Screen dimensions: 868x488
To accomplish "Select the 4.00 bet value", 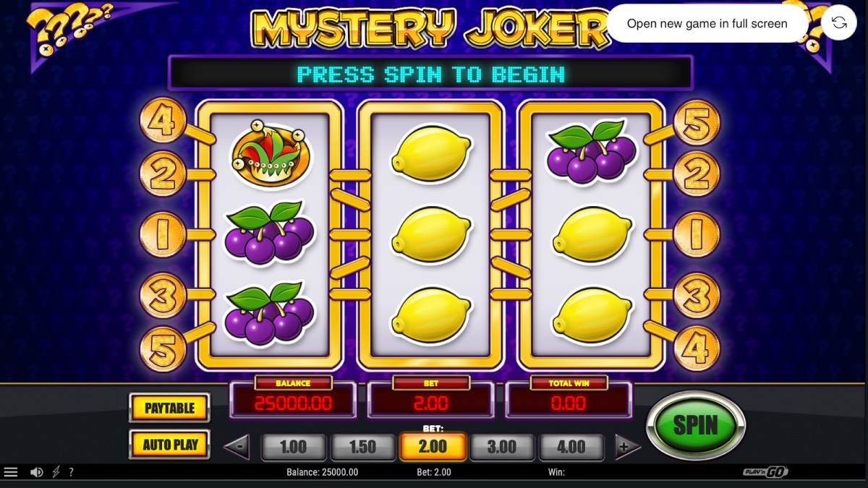I will (571, 447).
